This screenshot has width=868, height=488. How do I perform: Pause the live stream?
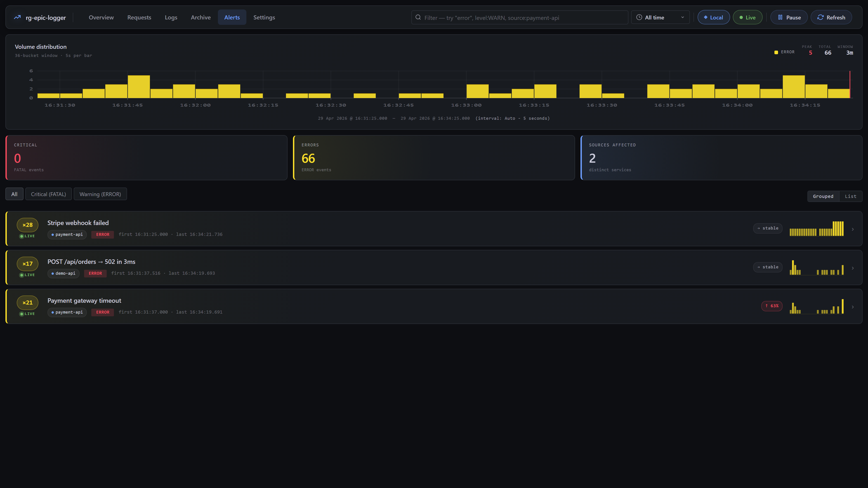789,17
